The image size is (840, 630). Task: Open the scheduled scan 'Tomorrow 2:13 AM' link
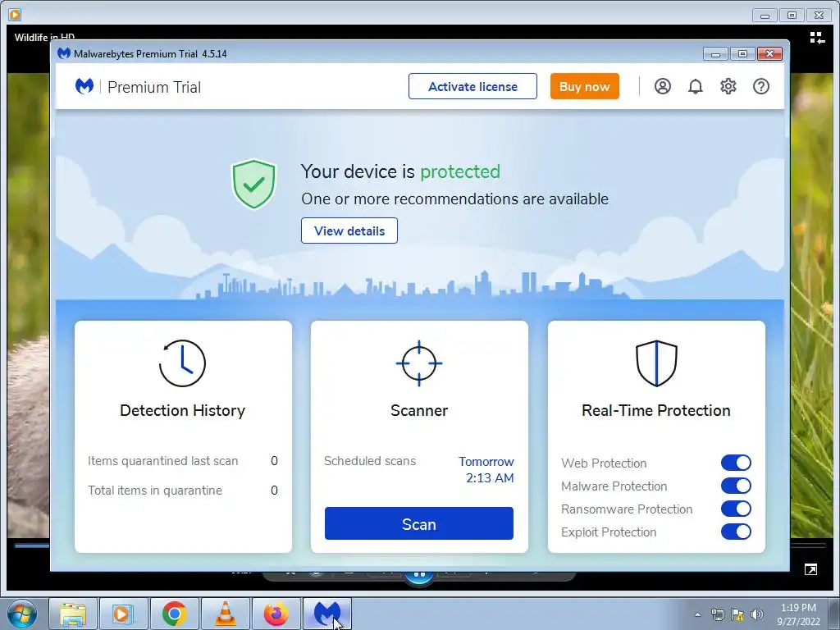[486, 470]
